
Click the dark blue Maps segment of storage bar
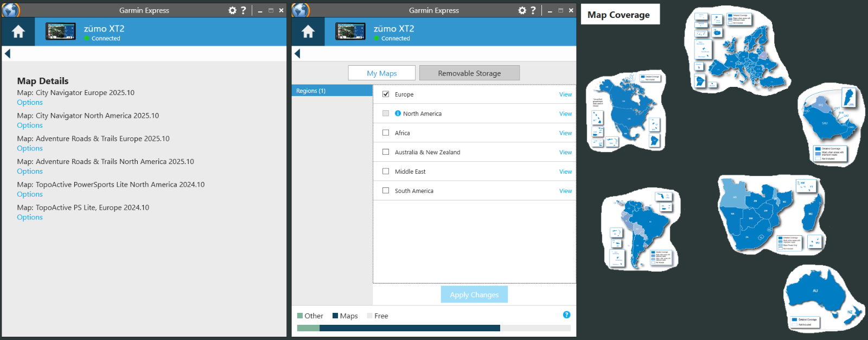coord(410,328)
